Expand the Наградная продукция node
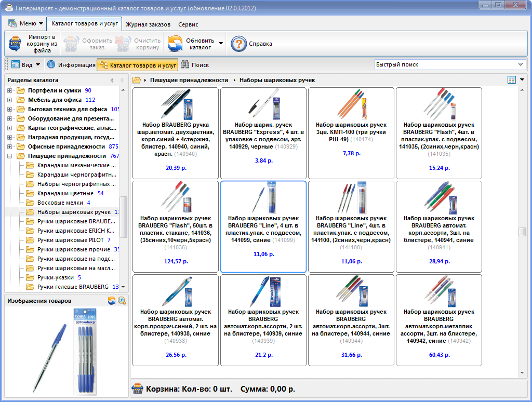 click(x=10, y=138)
